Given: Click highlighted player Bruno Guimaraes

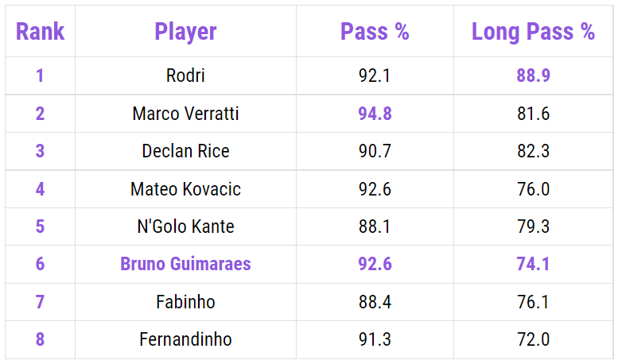Looking at the screenshot, I should coord(185,264).
